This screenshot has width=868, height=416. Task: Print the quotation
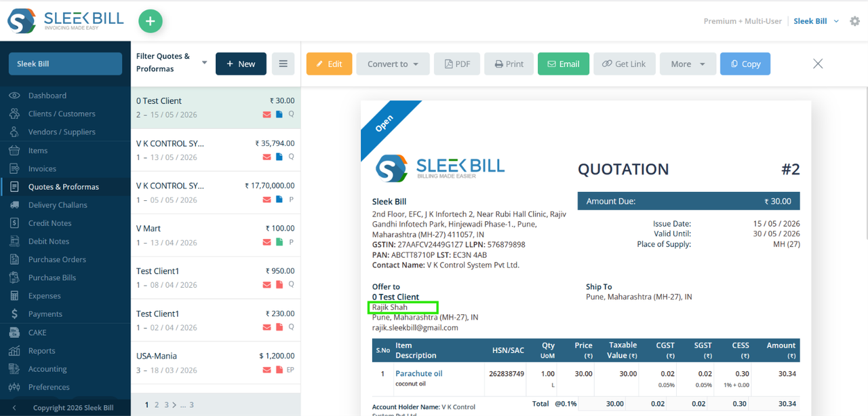pos(509,64)
